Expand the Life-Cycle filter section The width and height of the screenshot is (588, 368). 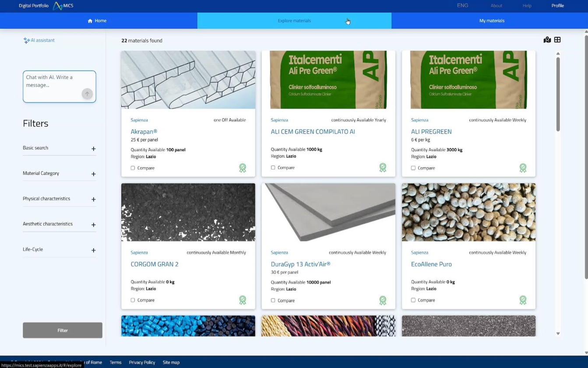coord(93,250)
